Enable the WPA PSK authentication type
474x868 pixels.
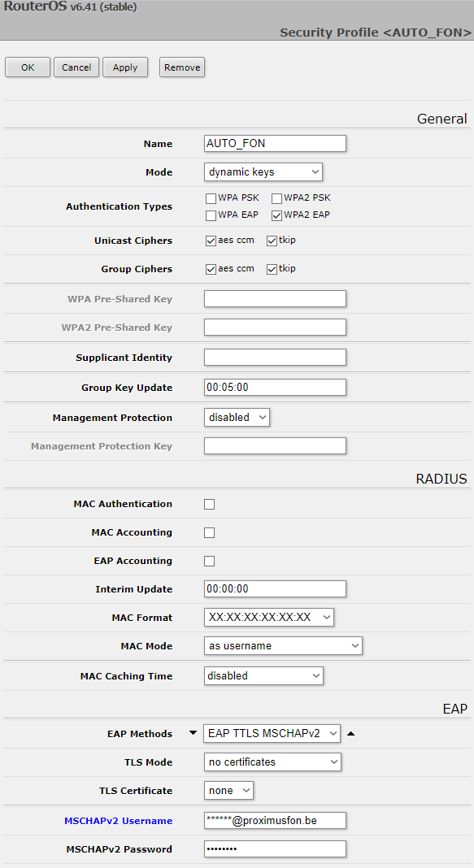point(210,197)
